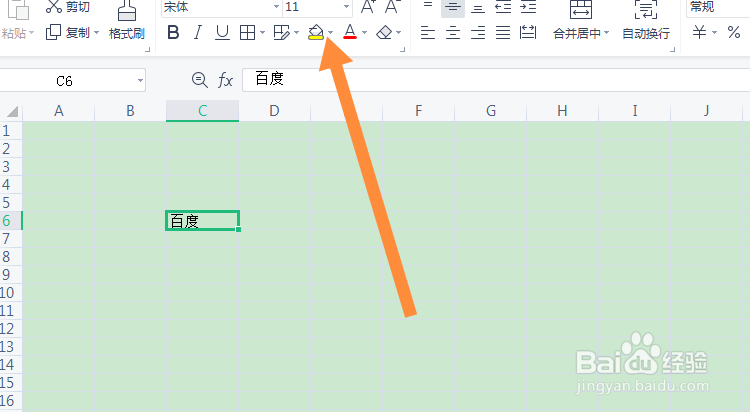The width and height of the screenshot is (750, 412).
Task: Enable Wrap Text (自动换行)
Action: [646, 22]
